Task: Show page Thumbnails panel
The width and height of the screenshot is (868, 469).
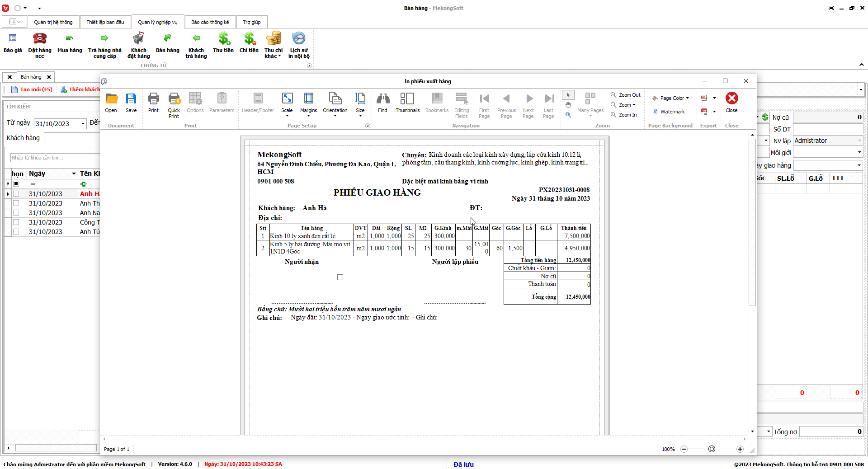Action: point(407,103)
